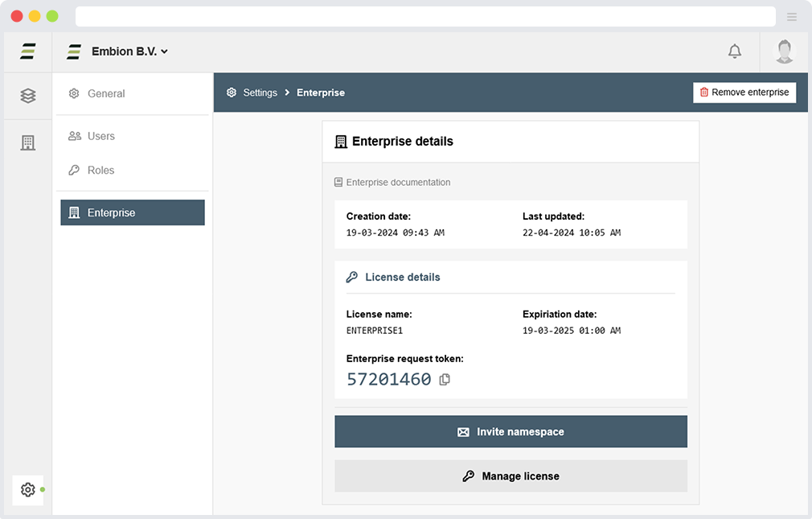The image size is (812, 519).
Task: Click the settings gear at bottom left
Action: tap(28, 489)
